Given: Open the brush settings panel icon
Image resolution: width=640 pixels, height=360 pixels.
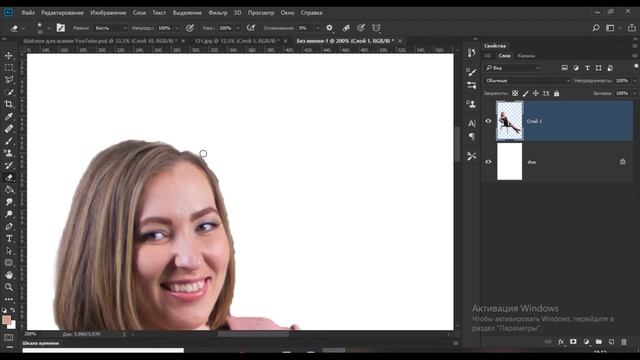Looking at the screenshot, I should tap(60, 28).
